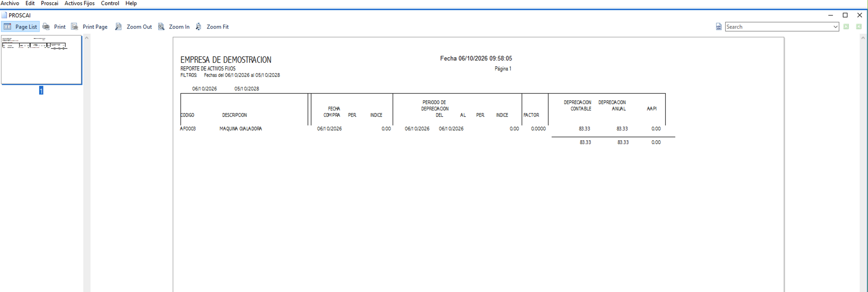The image size is (868, 292).
Task: Click the FILTROS dates line
Action: (230, 75)
